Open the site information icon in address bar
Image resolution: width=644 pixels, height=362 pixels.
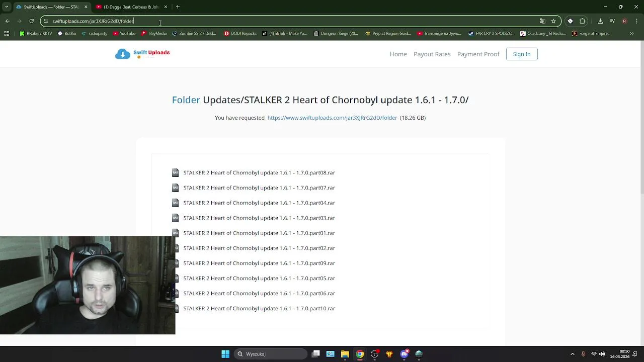(x=46, y=21)
